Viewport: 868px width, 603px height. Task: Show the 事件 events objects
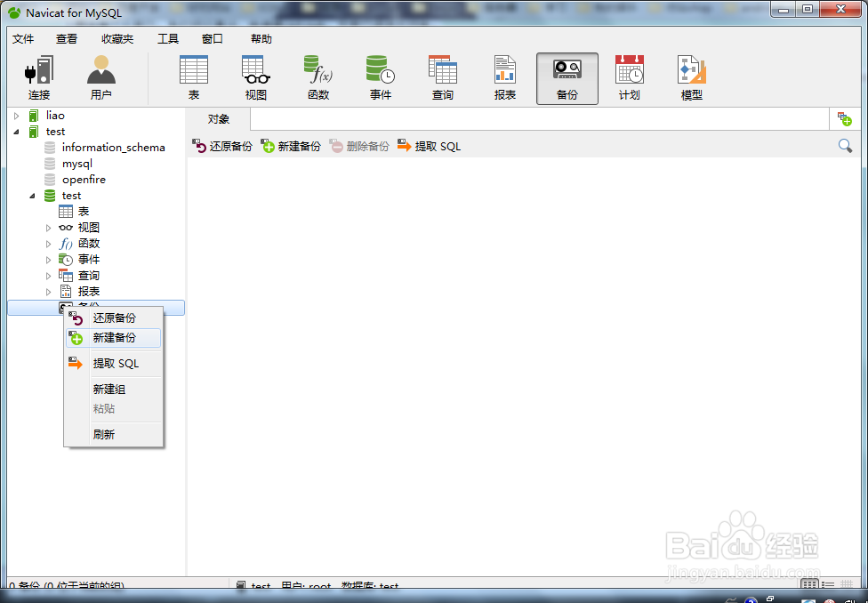pyautogui.click(x=381, y=78)
